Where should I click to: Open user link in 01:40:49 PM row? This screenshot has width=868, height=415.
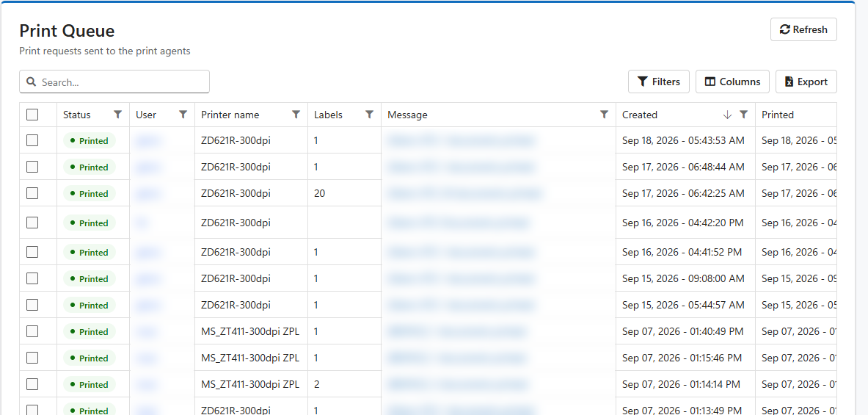(x=146, y=331)
